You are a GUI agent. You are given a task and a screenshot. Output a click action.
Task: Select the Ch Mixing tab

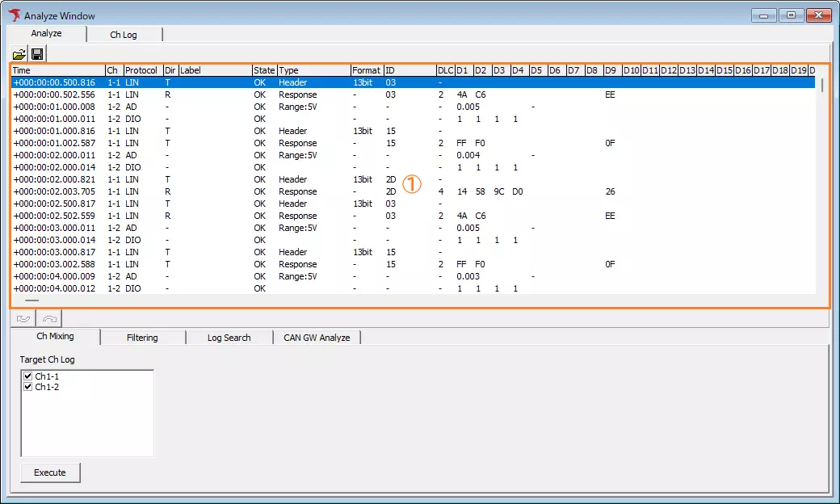click(x=54, y=338)
